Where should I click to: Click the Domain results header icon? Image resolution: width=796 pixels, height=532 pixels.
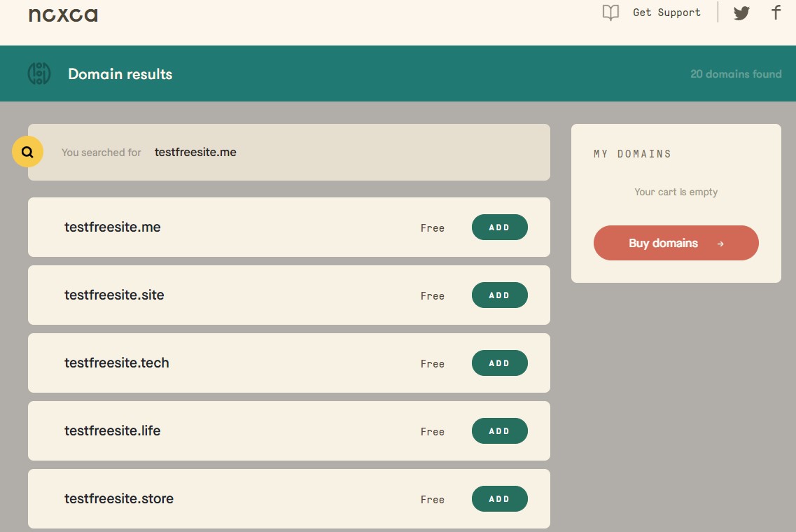tap(39, 73)
